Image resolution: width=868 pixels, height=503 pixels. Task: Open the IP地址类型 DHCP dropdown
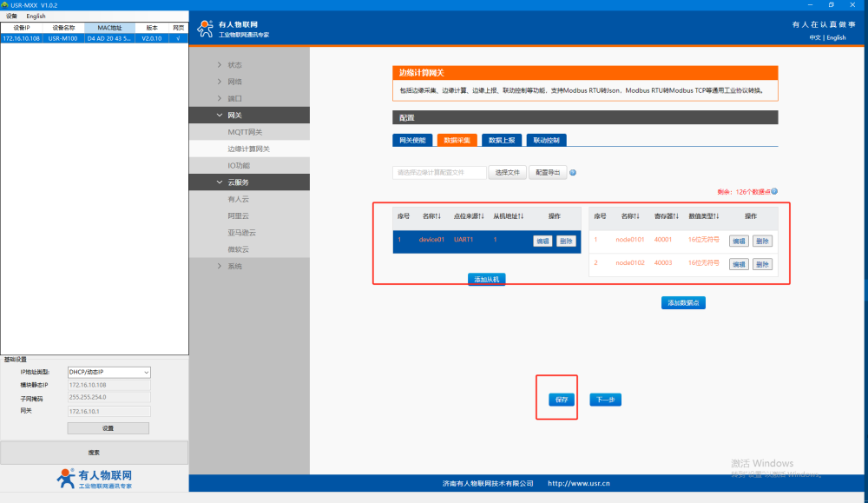(109, 373)
